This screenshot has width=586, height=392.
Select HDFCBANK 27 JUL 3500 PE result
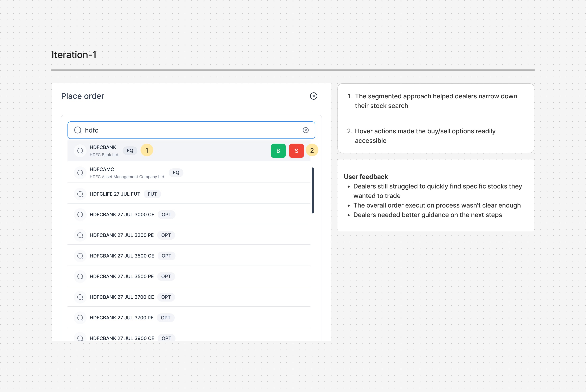121,277
